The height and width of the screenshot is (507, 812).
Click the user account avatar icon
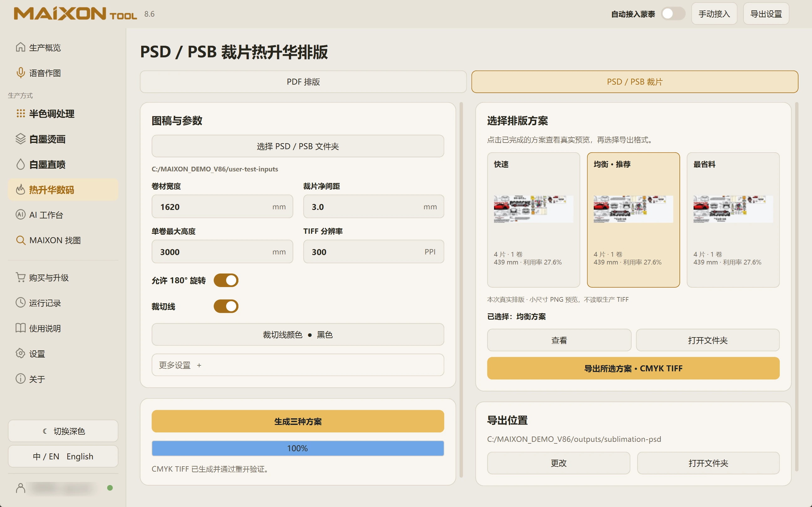(20, 488)
